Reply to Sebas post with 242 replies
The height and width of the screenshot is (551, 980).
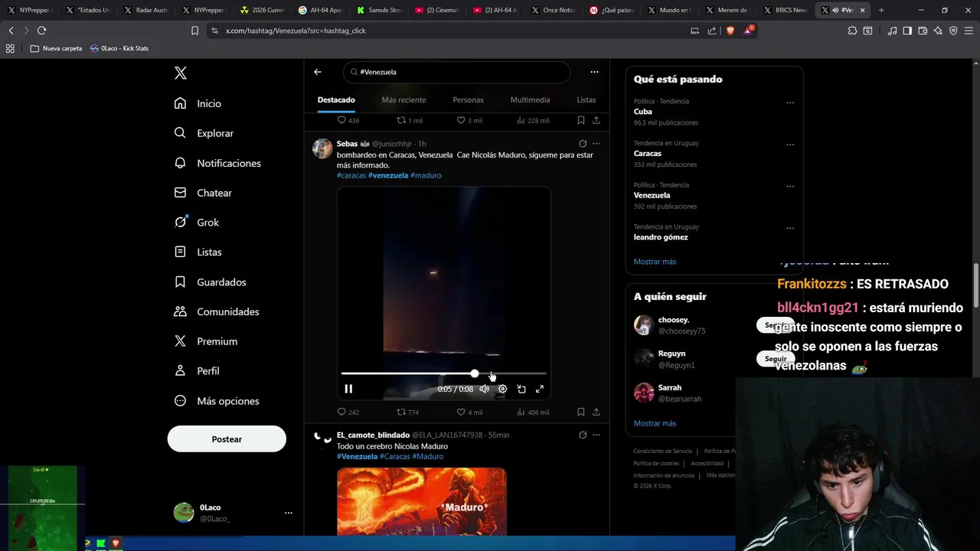point(348,412)
